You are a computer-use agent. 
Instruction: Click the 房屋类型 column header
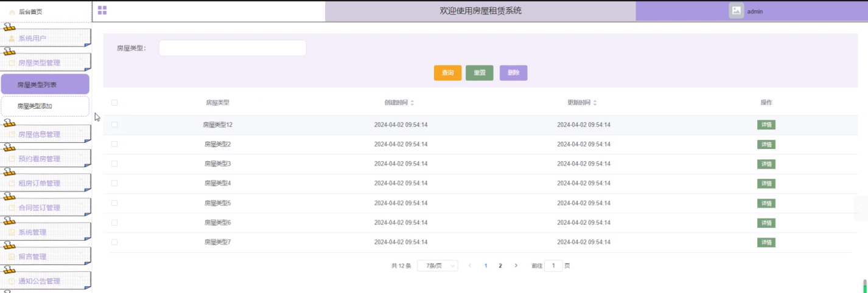(x=217, y=103)
